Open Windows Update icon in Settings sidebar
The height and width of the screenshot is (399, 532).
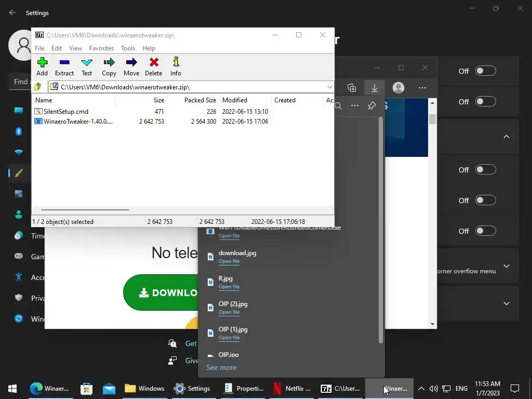point(19,318)
